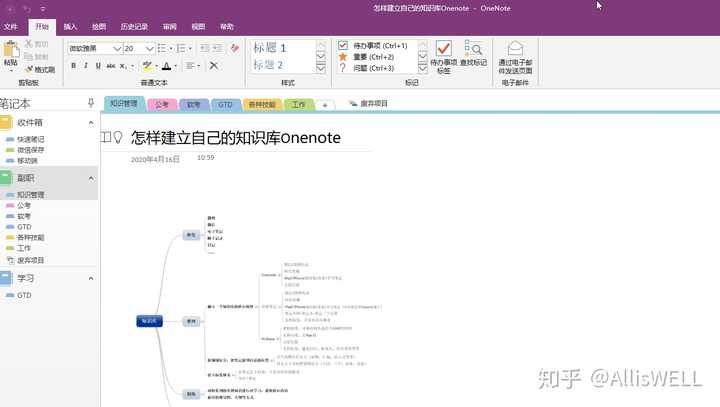The height and width of the screenshot is (407, 720).
Task: Switch to the 审阅 (Review) ribbon tab
Action: coord(169,27)
